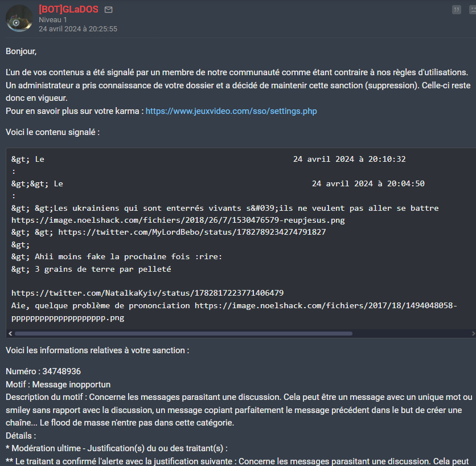
Task: Click the partially visible report face icon
Action: pyautogui.click(x=471, y=10)
